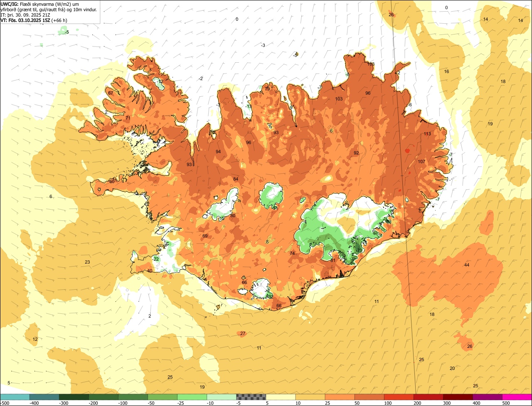This screenshot has height=406, width=532.
Task: Click the dark maroon swatch between 300 and 400
Action: [x=458, y=397]
